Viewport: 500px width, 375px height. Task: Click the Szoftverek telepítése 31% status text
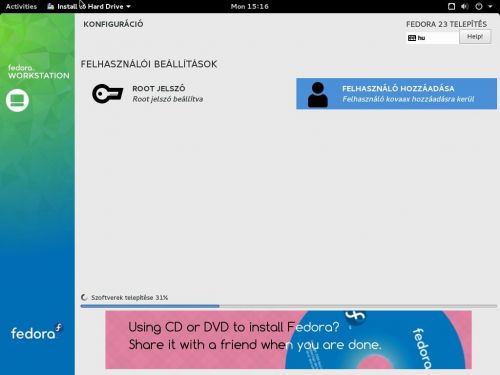coord(130,297)
